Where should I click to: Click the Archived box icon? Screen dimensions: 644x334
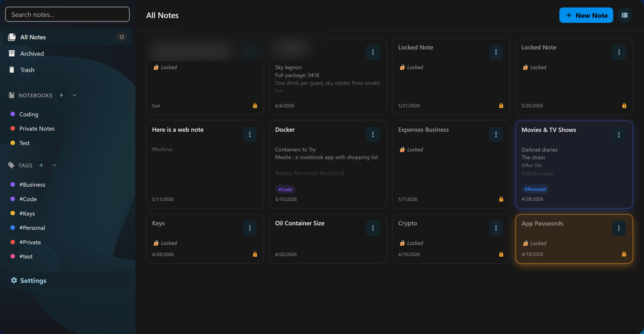pyautogui.click(x=12, y=53)
